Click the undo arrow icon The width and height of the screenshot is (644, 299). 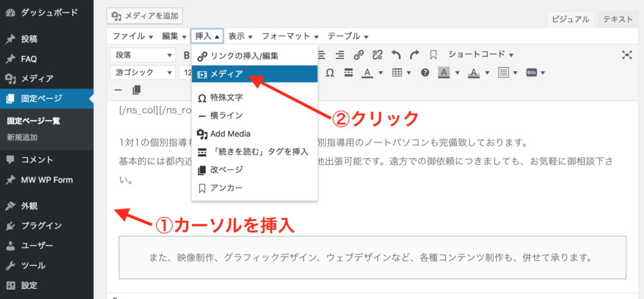[x=396, y=55]
